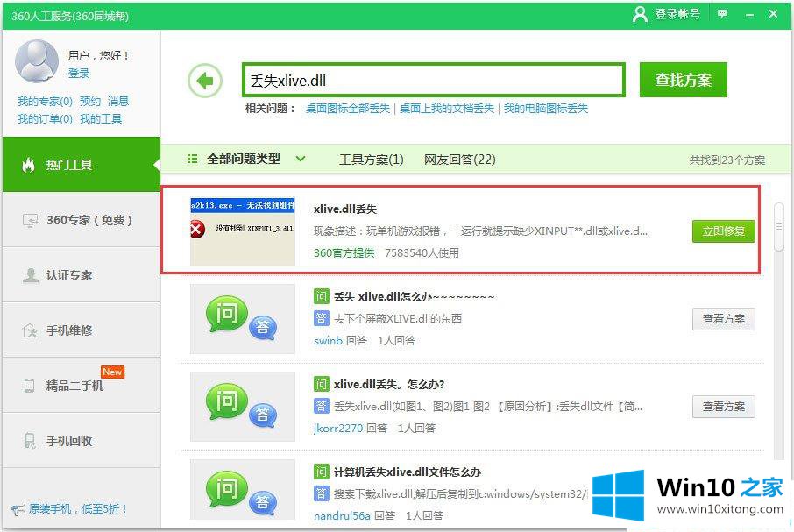This screenshot has width=794, height=532.
Task: Close the 360人工服务 window
Action: click(773, 14)
